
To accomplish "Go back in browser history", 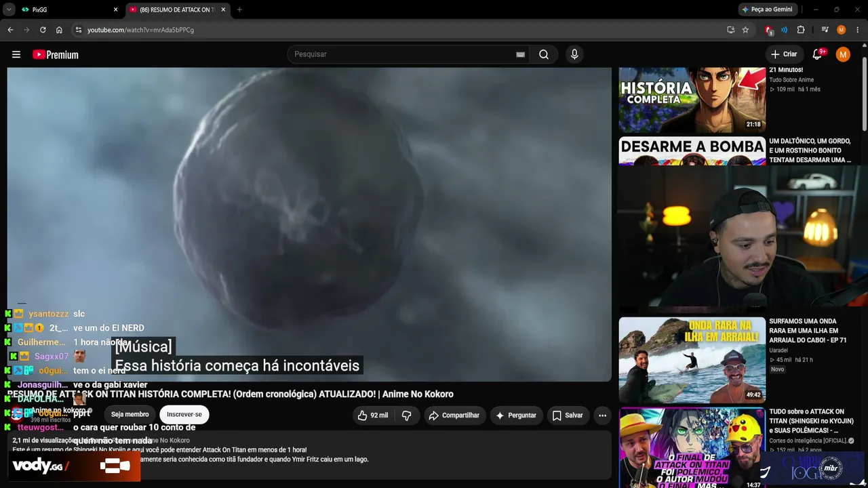I will pos(10,30).
